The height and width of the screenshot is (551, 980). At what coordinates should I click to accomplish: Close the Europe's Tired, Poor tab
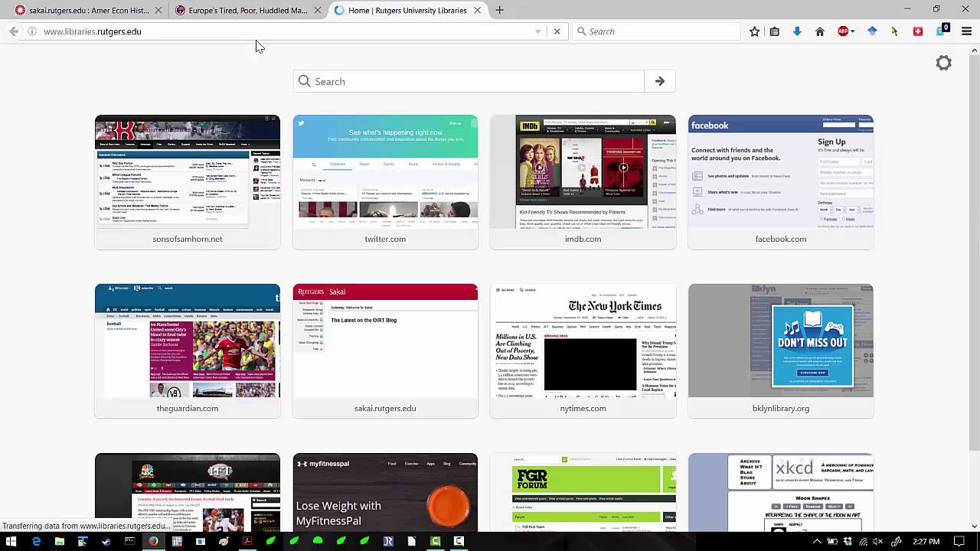pos(318,11)
